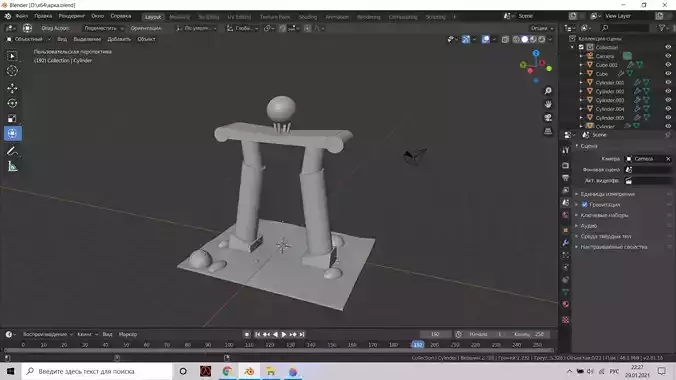Select the Transform tool

12,134
